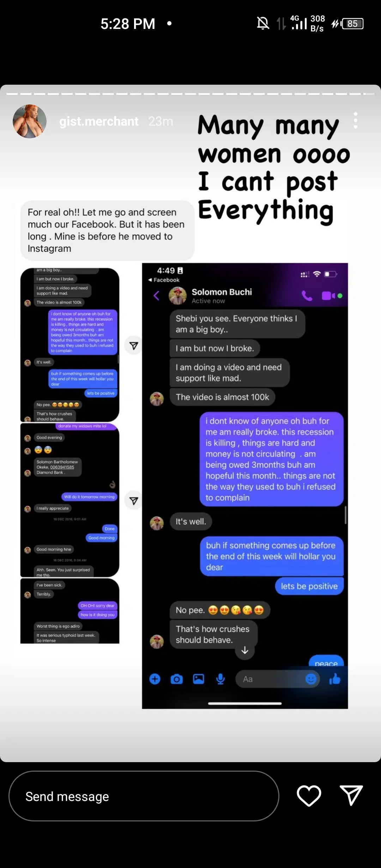Tap the purple back chevron in Messenger
This screenshot has width=381, height=868.
pos(157,296)
